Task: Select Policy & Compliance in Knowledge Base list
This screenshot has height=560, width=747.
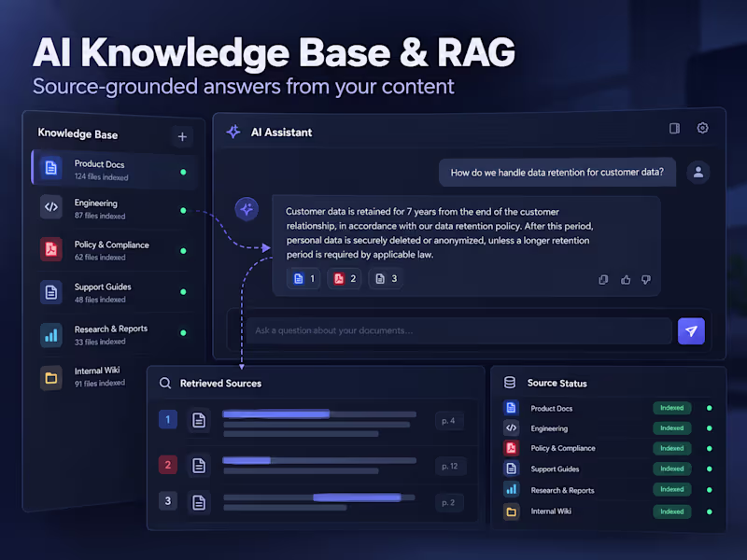Action: (114, 250)
